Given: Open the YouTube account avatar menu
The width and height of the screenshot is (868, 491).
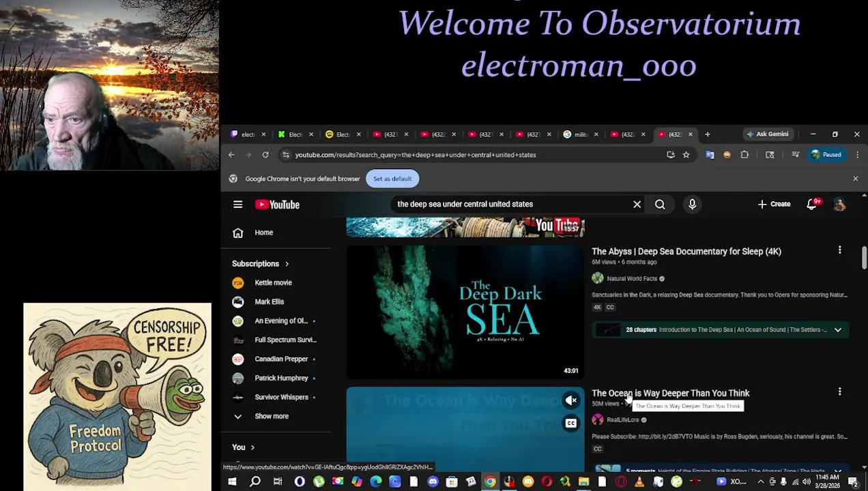Looking at the screenshot, I should click(x=839, y=205).
